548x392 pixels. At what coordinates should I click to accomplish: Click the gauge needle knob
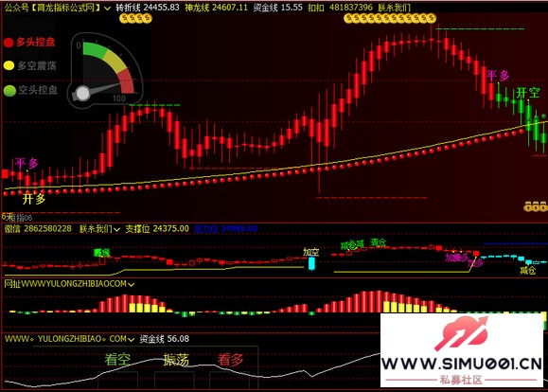click(83, 94)
